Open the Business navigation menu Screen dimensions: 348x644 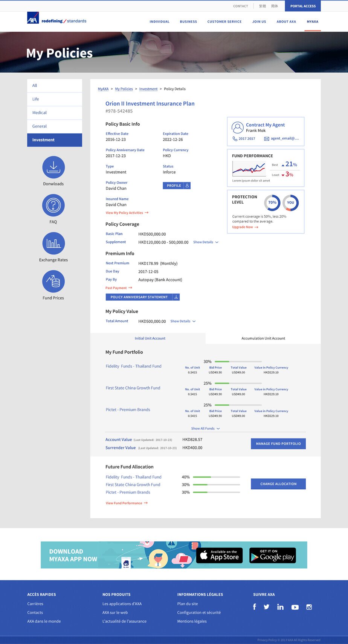pyautogui.click(x=188, y=21)
